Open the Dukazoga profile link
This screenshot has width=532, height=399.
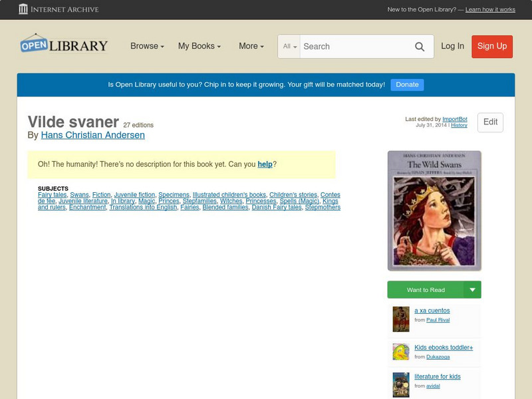tap(438, 357)
